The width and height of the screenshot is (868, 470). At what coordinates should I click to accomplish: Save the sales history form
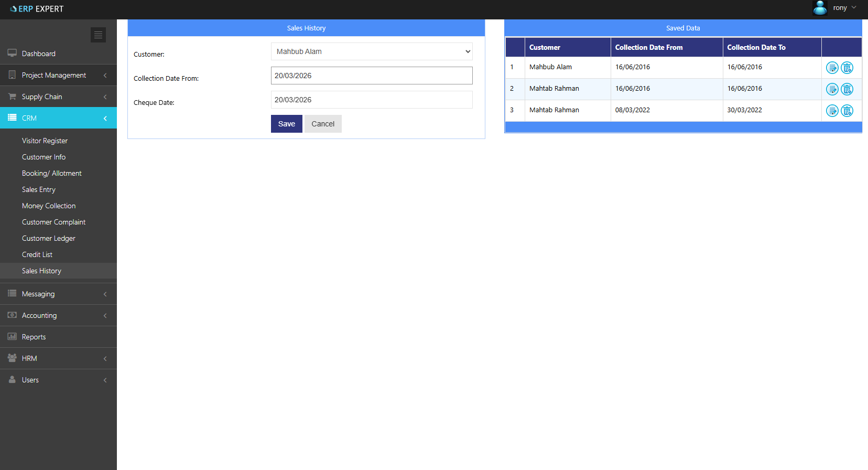[286, 124]
